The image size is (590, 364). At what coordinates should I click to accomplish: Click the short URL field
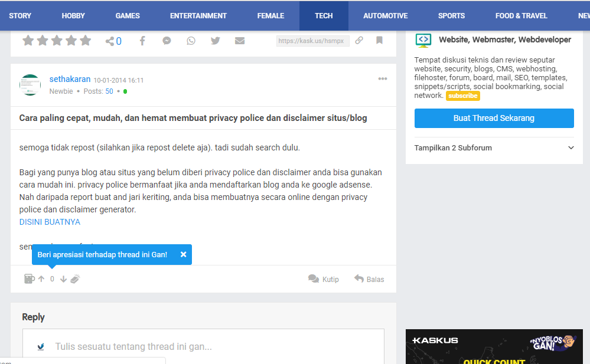tap(312, 41)
